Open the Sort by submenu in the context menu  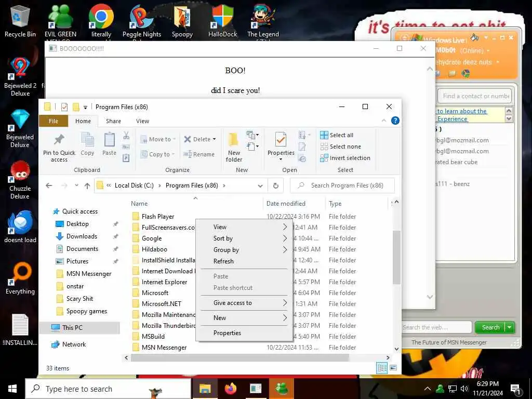tap(244, 238)
